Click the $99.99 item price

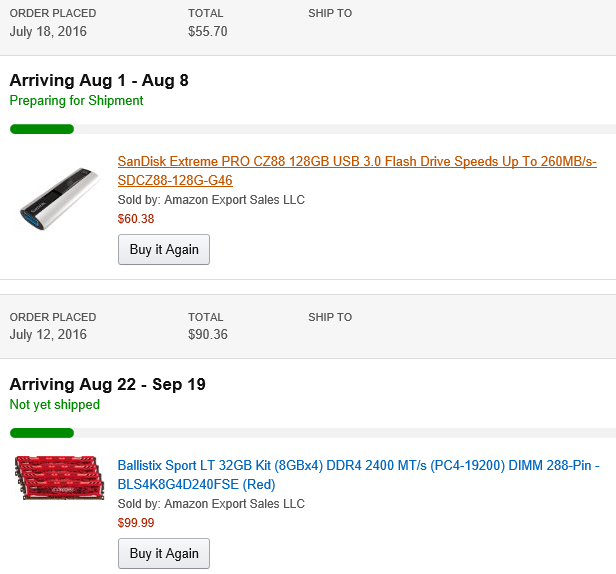coord(136,523)
